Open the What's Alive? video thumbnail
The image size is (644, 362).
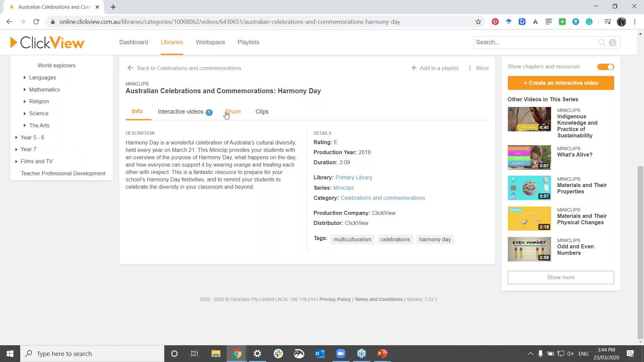[x=529, y=158]
